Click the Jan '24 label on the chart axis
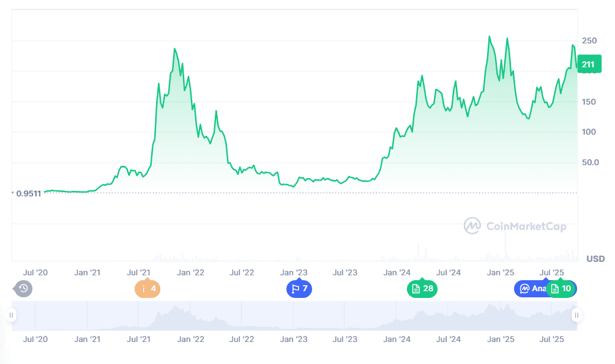 coord(397,272)
